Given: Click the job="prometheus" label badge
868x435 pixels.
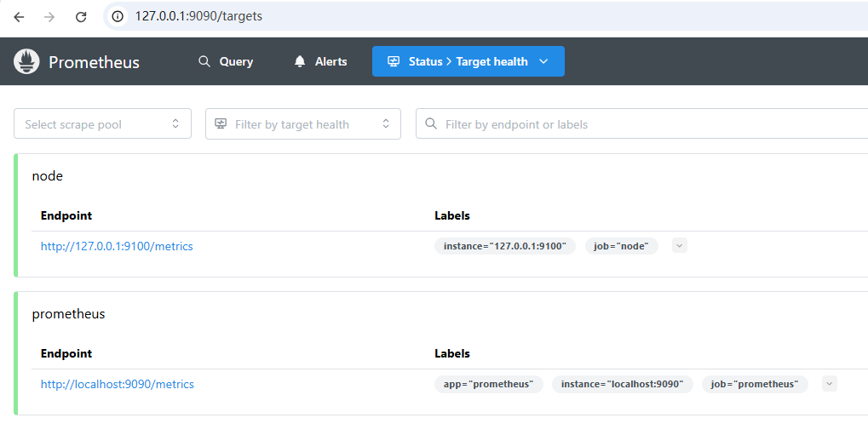Looking at the screenshot, I should point(755,384).
